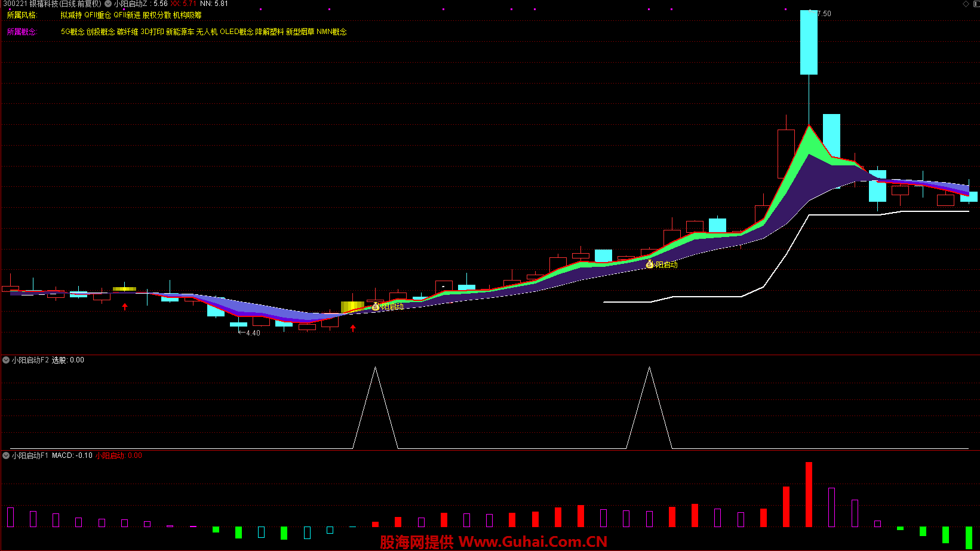Image resolution: width=980 pixels, height=551 pixels.
Task: Click the first 小阳启动 moneybag signal icon
Action: [376, 307]
